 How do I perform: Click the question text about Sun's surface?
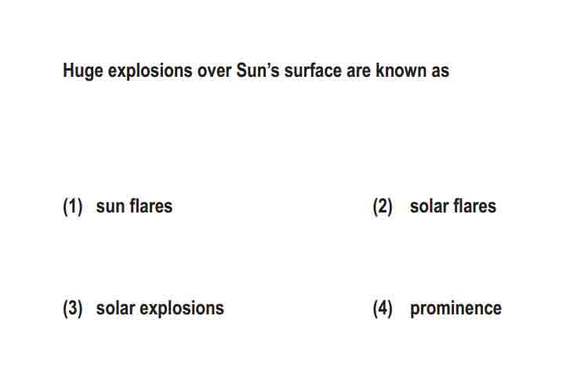(x=256, y=71)
